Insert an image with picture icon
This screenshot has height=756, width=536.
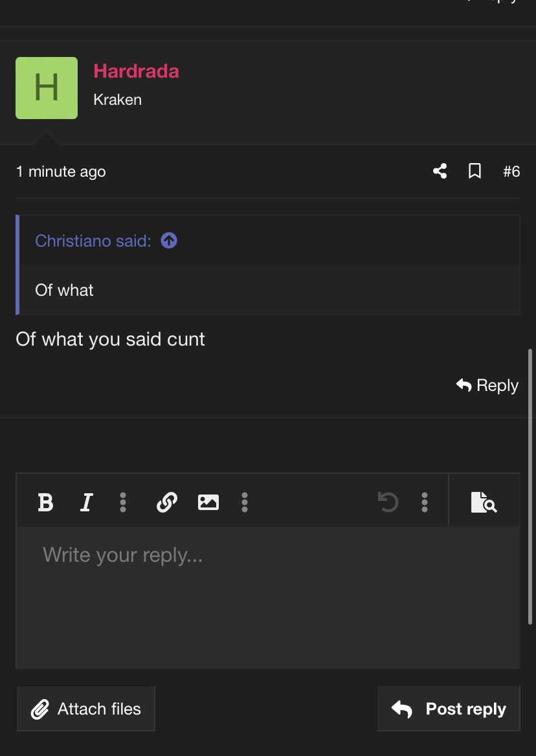pyautogui.click(x=208, y=502)
